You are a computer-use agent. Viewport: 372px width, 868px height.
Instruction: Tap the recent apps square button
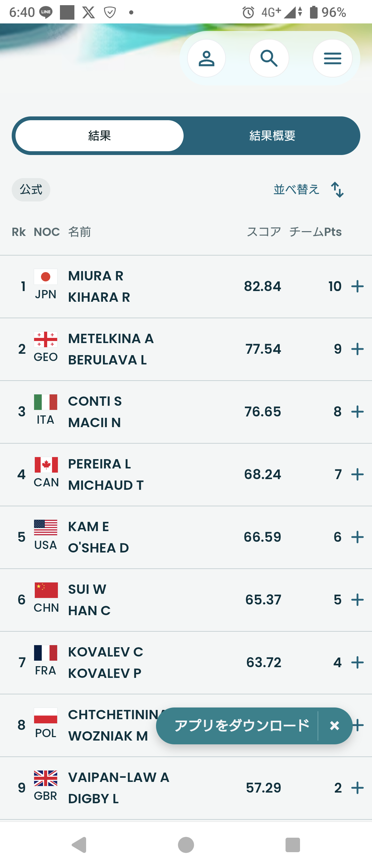pos(292,845)
